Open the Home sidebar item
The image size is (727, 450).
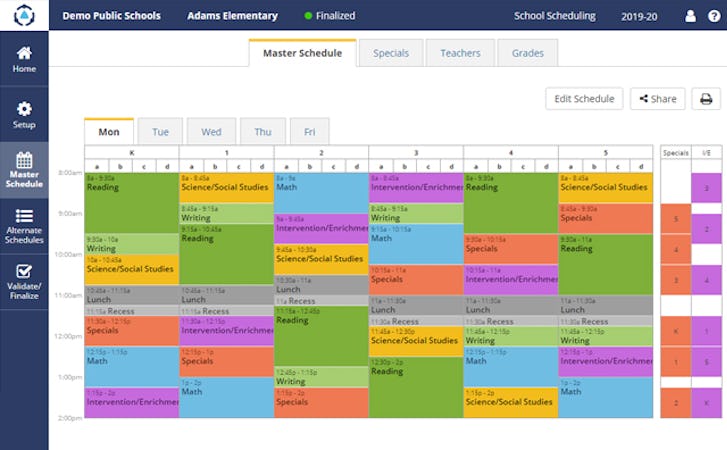(24, 58)
